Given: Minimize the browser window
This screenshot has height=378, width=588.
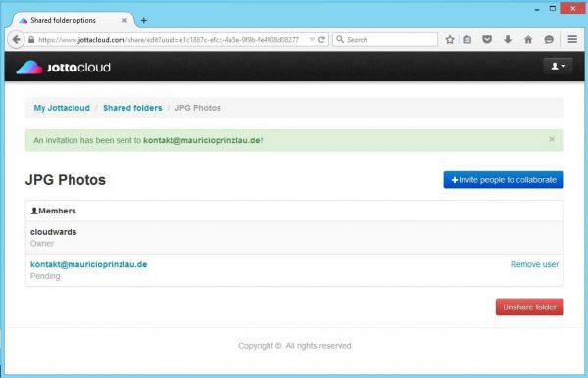Looking at the screenshot, I should point(537,9).
